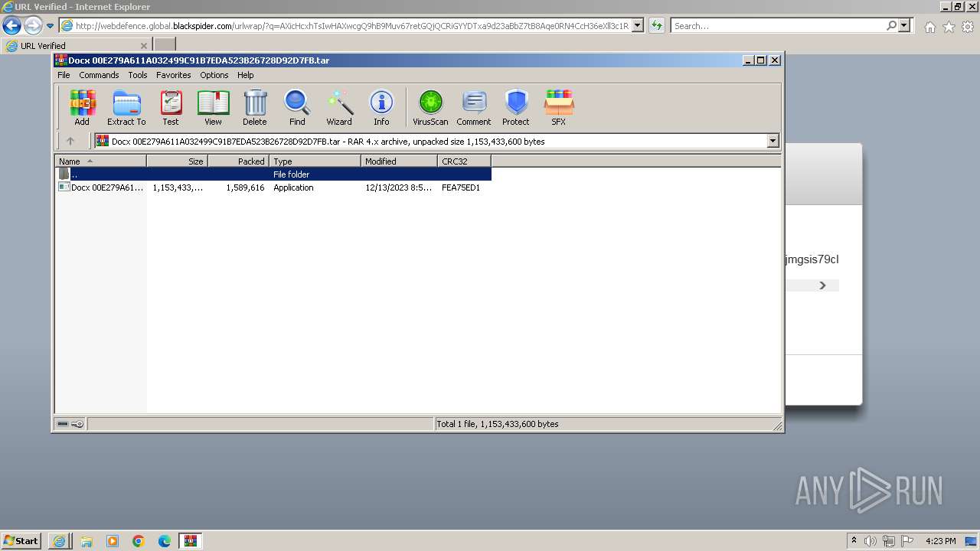Click the Protect shield icon

pos(516,108)
